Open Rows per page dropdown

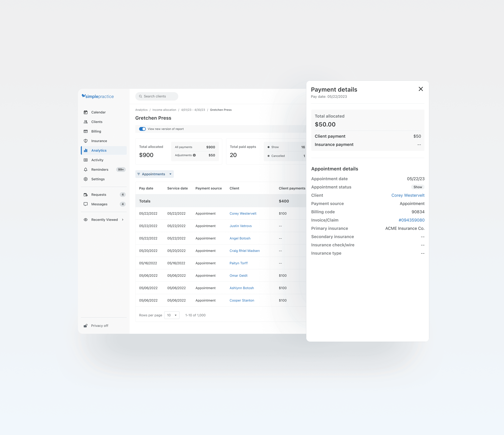click(x=172, y=315)
